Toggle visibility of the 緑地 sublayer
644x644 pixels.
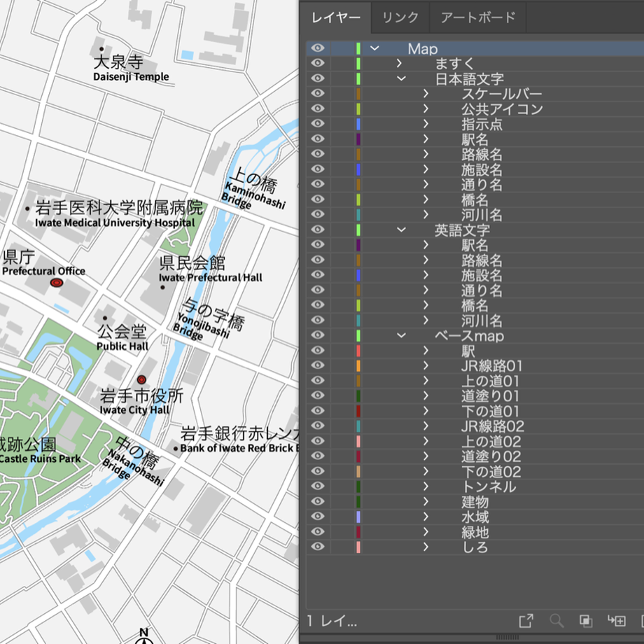tap(318, 531)
